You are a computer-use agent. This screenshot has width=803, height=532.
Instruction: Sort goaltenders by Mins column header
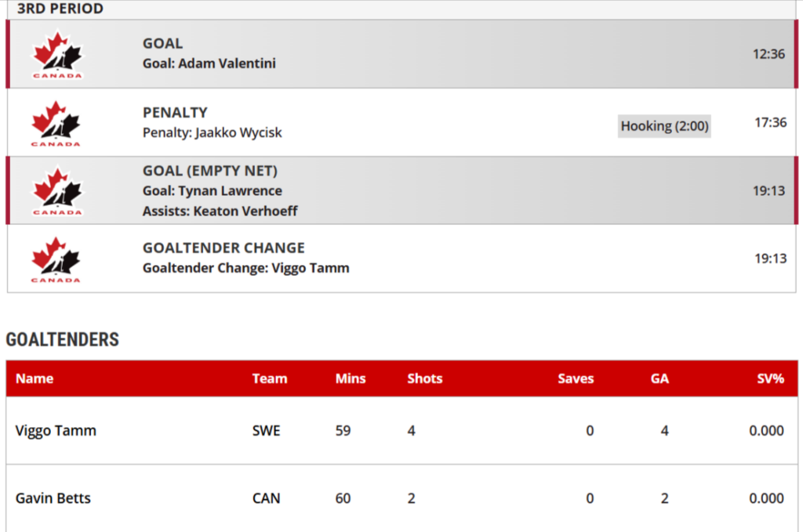tap(351, 378)
